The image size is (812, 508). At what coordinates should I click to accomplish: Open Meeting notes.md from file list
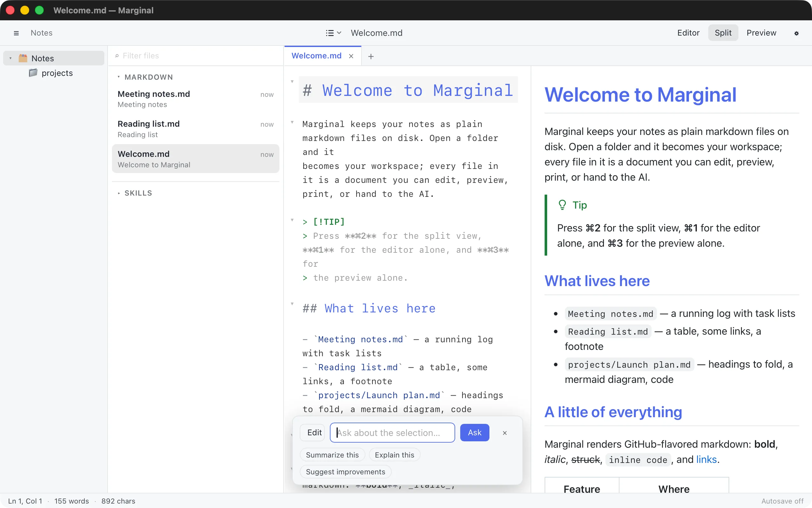click(x=196, y=99)
